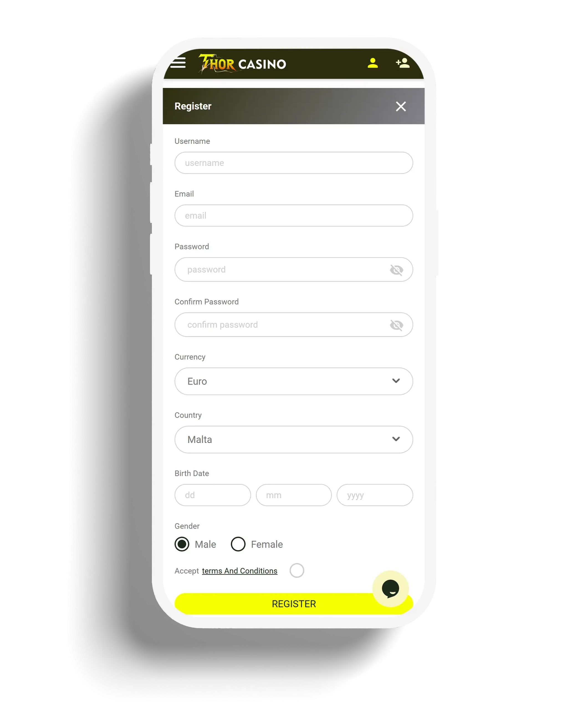Select Male gender radio button
Screen dimensions: 588x709
point(182,544)
